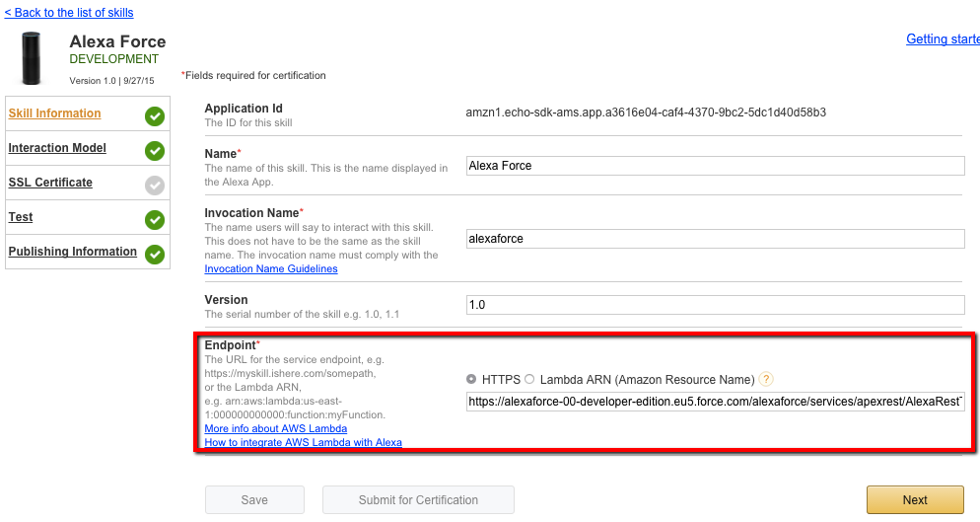Click the Application Id field label
The image size is (980, 522).
244,109
